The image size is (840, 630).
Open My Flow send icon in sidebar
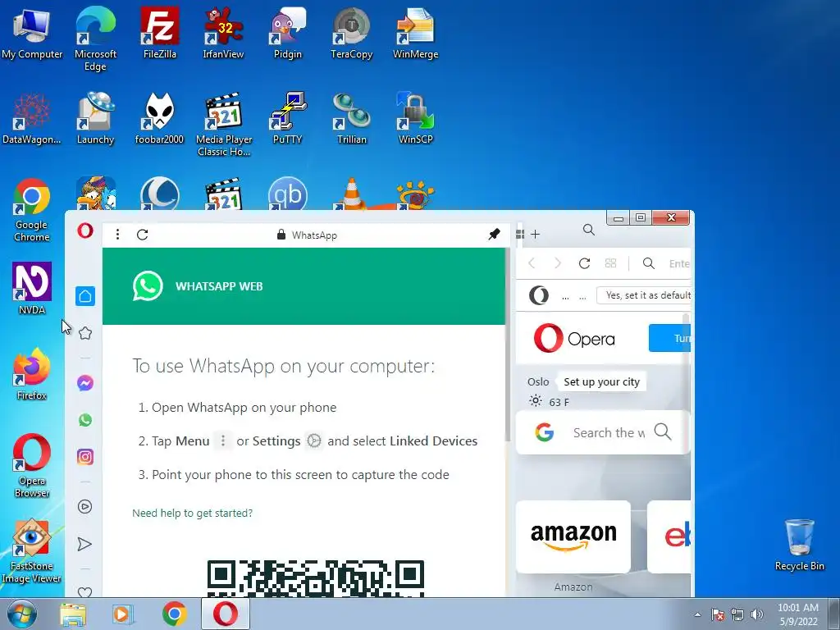click(84, 545)
